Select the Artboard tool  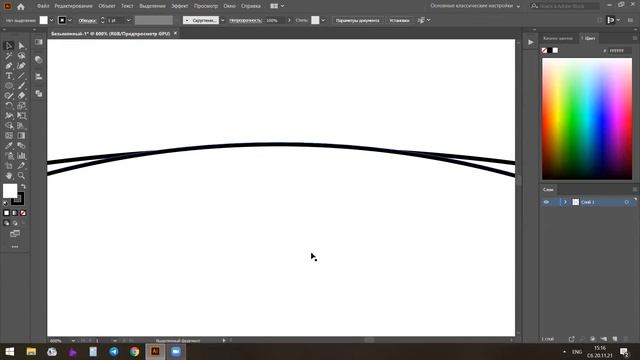tap(9, 166)
